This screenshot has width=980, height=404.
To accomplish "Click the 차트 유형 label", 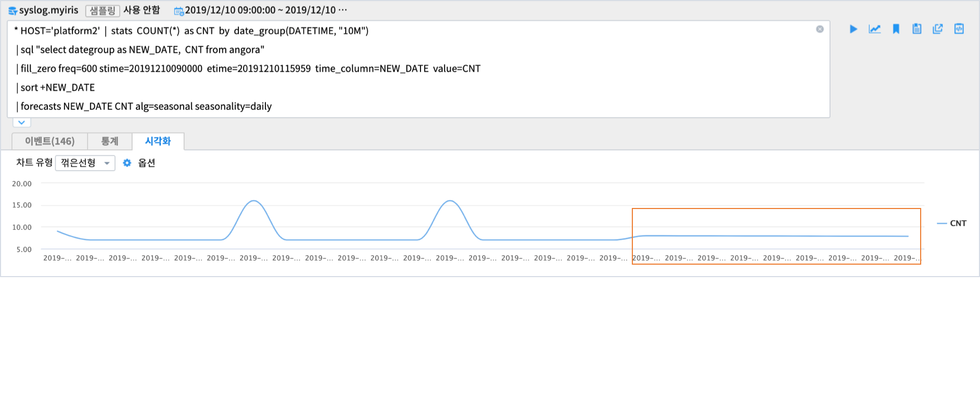I will pyautogui.click(x=34, y=163).
